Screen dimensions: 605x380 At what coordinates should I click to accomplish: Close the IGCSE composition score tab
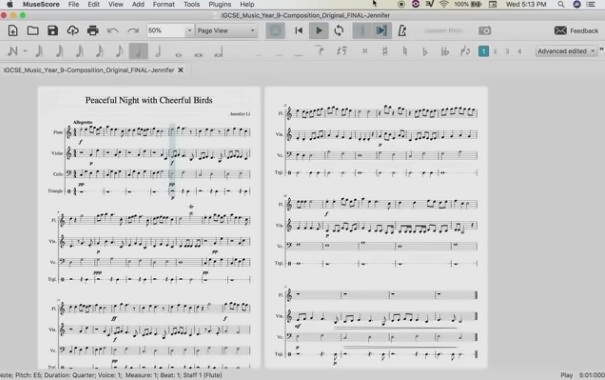coord(181,70)
